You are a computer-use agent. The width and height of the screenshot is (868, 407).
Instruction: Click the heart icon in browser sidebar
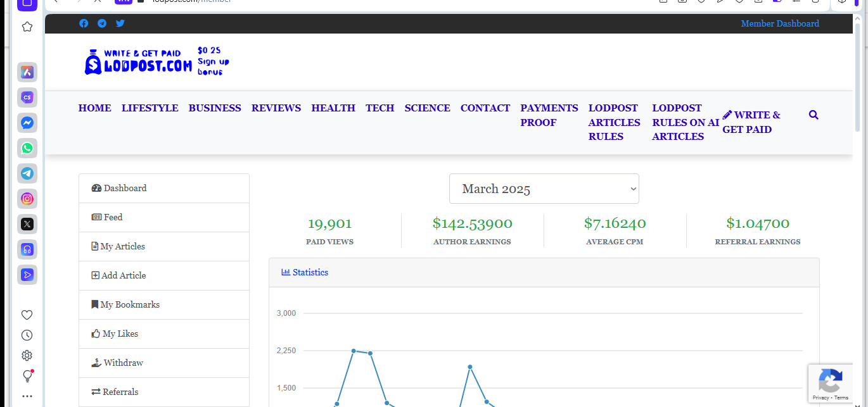(27, 315)
